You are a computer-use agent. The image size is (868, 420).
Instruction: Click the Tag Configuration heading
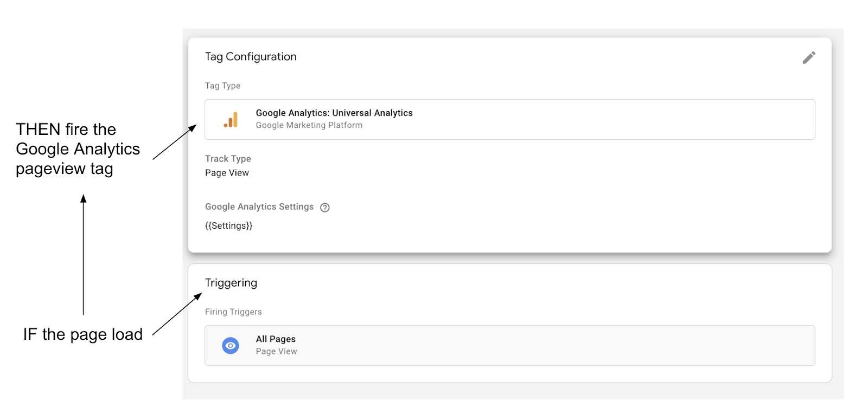251,56
